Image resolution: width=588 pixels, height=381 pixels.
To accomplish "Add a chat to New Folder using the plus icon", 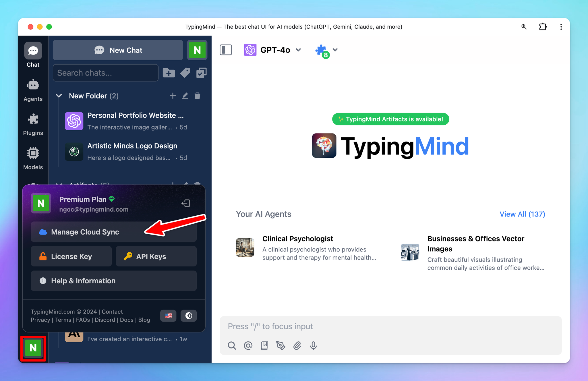I will pyautogui.click(x=173, y=96).
